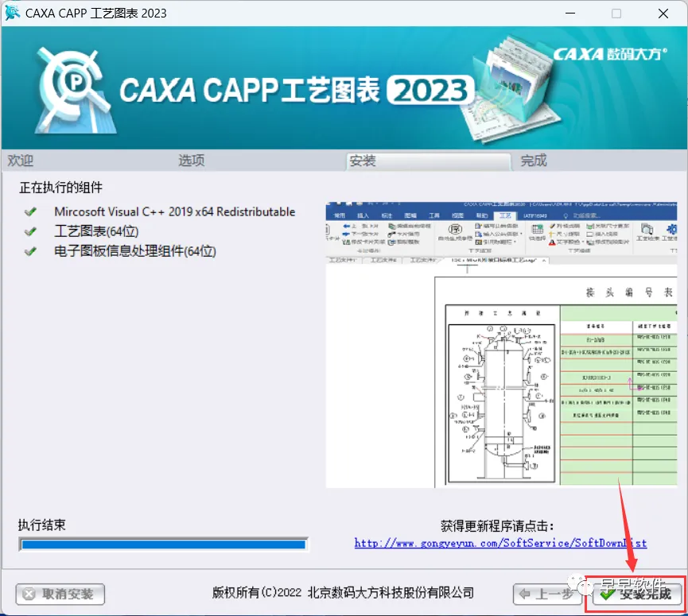Click the 上一步 back button
688x616 pixels.
tap(547, 594)
